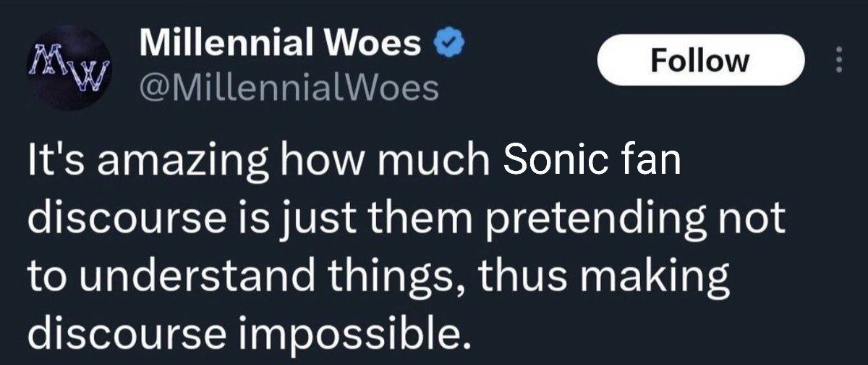
Task: Open the Millennial Woes display name link
Action: [281, 45]
